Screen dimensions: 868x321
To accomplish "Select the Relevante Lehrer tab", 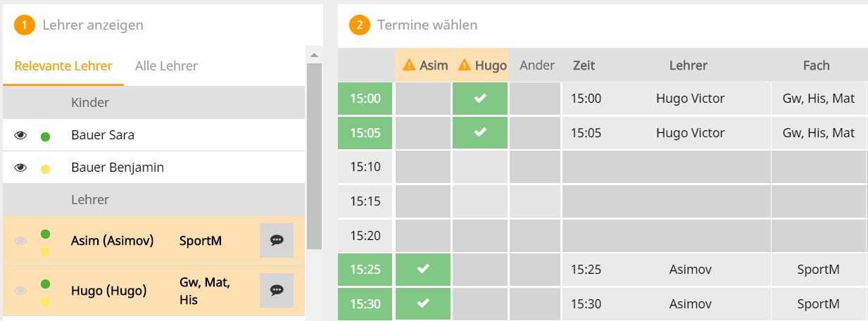I will click(x=63, y=66).
